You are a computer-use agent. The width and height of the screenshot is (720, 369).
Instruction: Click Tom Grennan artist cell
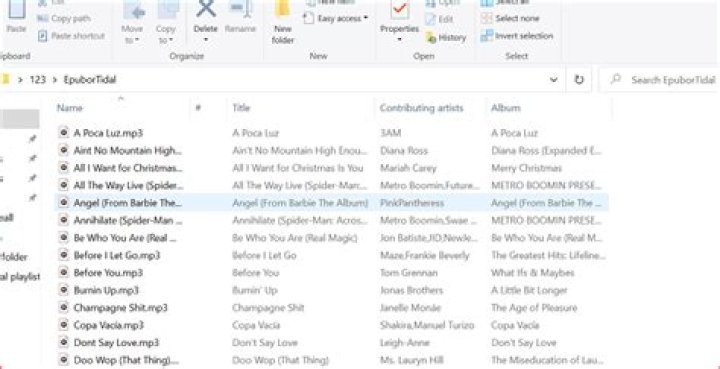click(x=409, y=273)
